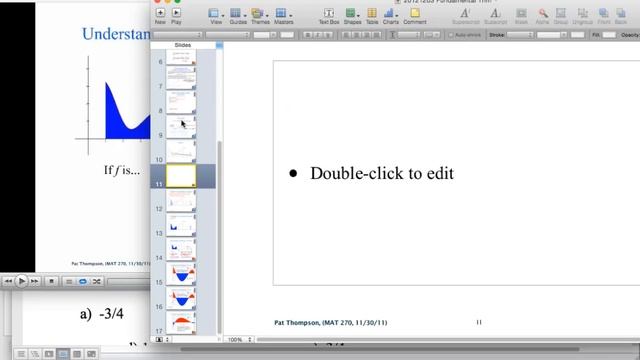Click the 'Pat Thompson, (MAT 270, 11/30/11)' footer
640x360 pixels.
click(331, 322)
